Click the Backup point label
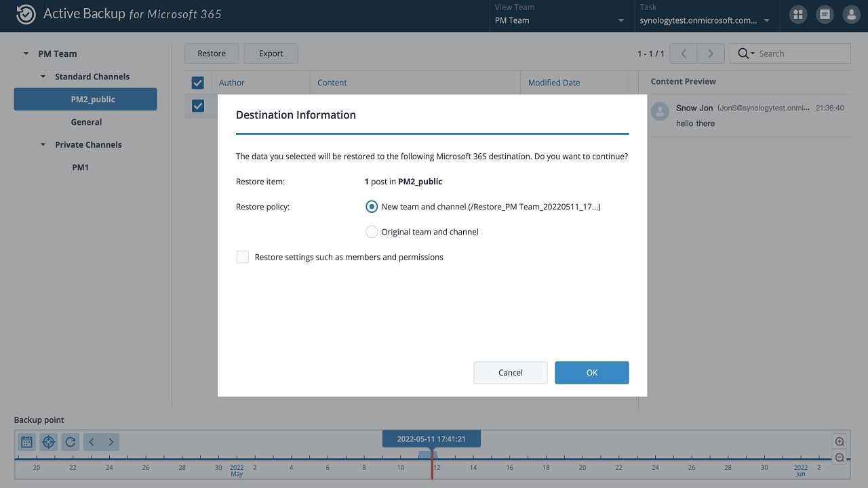Screen dimensions: 868x488 [x=39, y=420]
